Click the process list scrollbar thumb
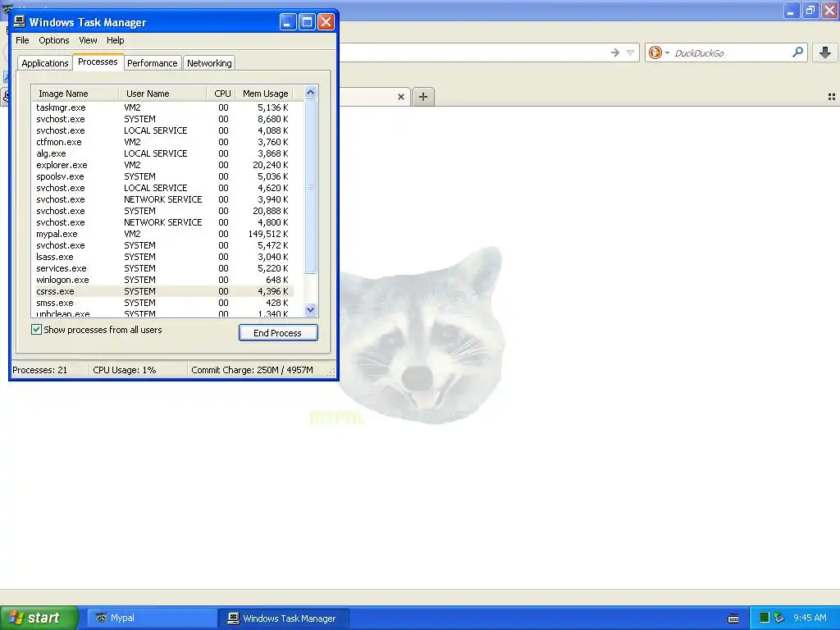840x630 pixels. tap(310, 186)
